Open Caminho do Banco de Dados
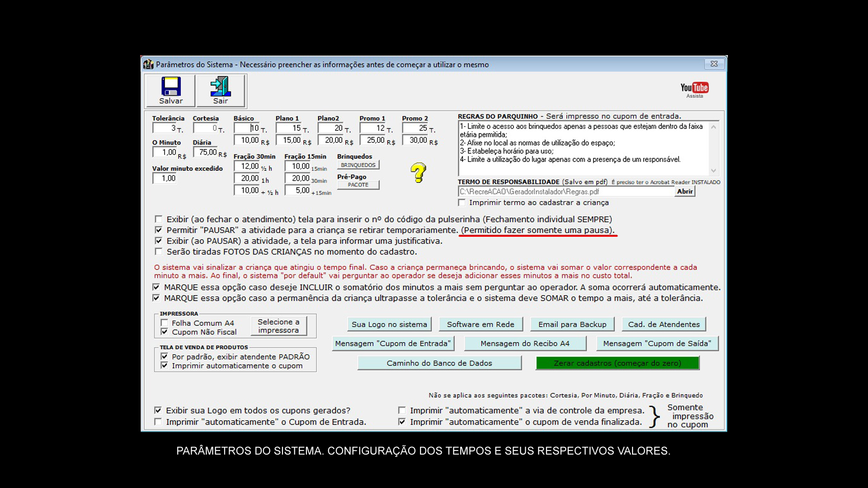This screenshot has height=488, width=868. (x=439, y=363)
